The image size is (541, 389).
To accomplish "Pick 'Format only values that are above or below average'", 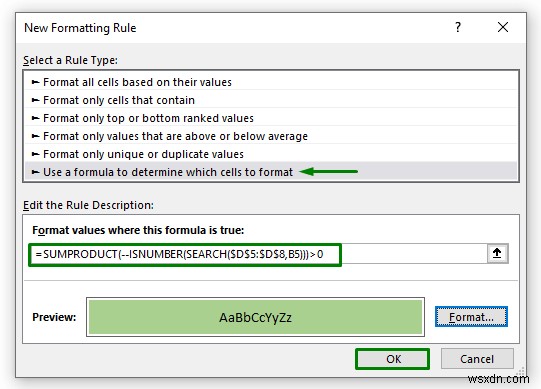I will tap(271, 136).
